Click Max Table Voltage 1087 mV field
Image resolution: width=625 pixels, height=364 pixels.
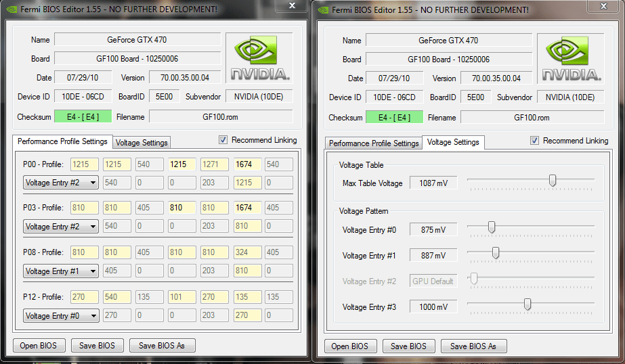pos(433,183)
